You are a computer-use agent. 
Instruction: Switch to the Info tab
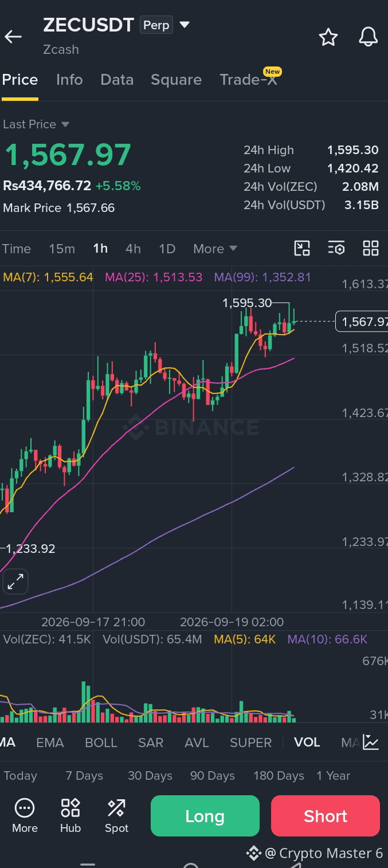[69, 80]
